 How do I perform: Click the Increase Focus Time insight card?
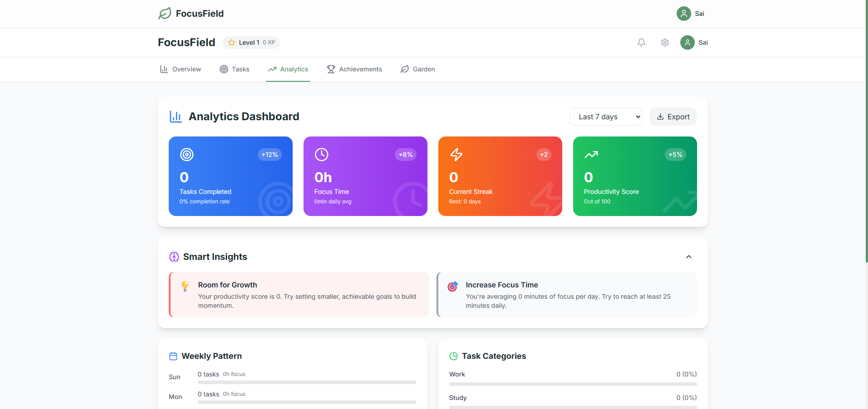(x=567, y=295)
